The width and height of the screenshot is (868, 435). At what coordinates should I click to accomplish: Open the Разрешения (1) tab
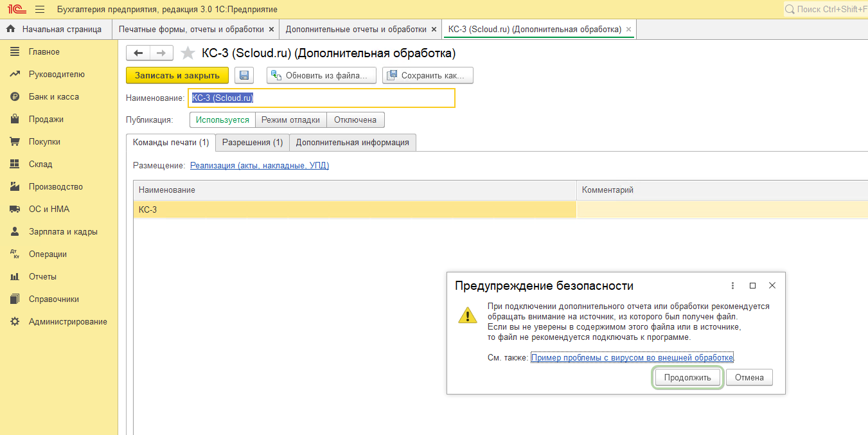pyautogui.click(x=252, y=142)
